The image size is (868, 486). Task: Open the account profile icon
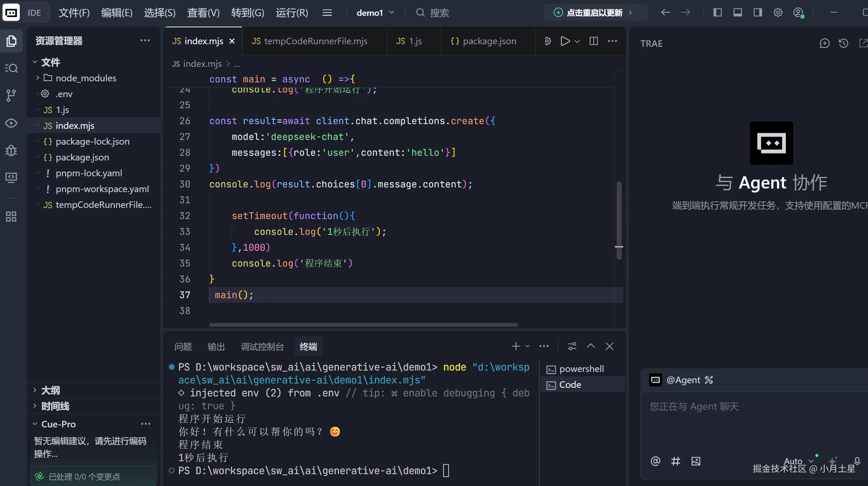coord(798,13)
